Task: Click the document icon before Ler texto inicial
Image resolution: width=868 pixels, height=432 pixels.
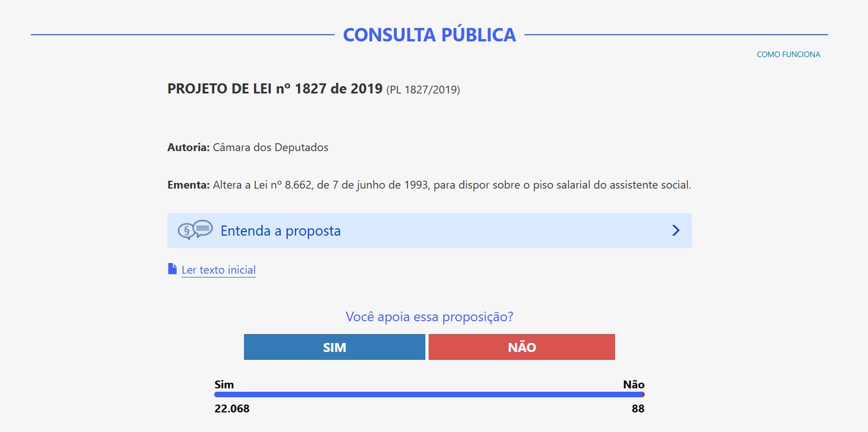Action: pyautogui.click(x=172, y=269)
